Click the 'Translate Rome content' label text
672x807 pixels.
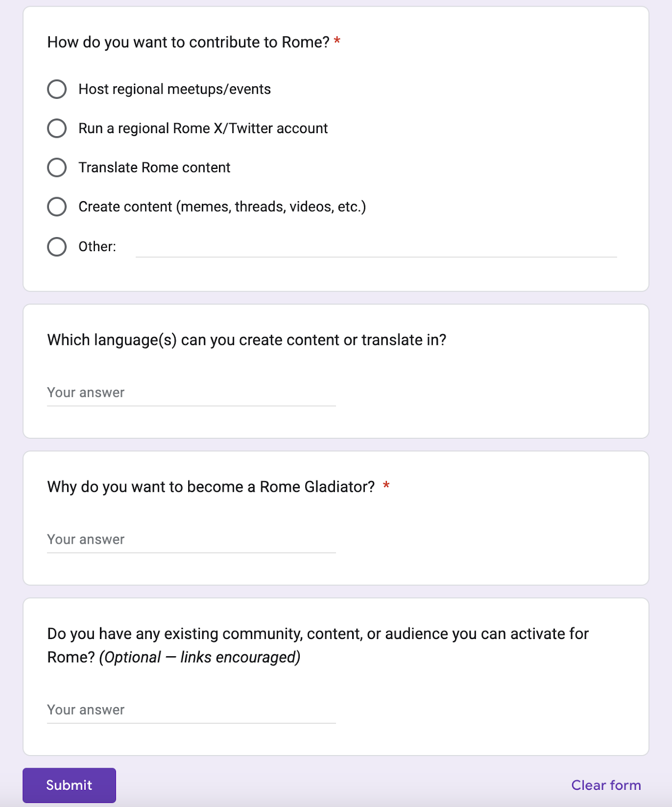pos(154,167)
